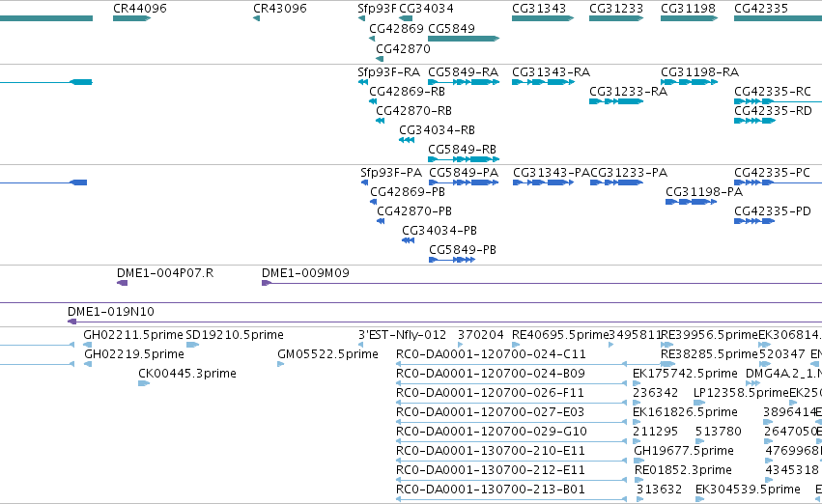
Task: Click the GH19677.5prime EST label
Action: pos(684,451)
